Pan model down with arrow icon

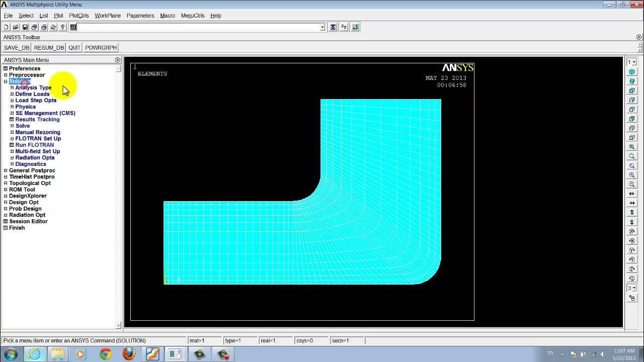coord(632,222)
